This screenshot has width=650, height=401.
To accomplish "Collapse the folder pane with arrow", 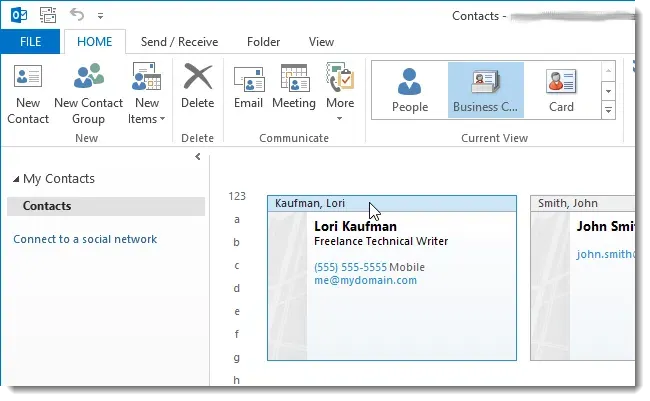I will click(198, 157).
